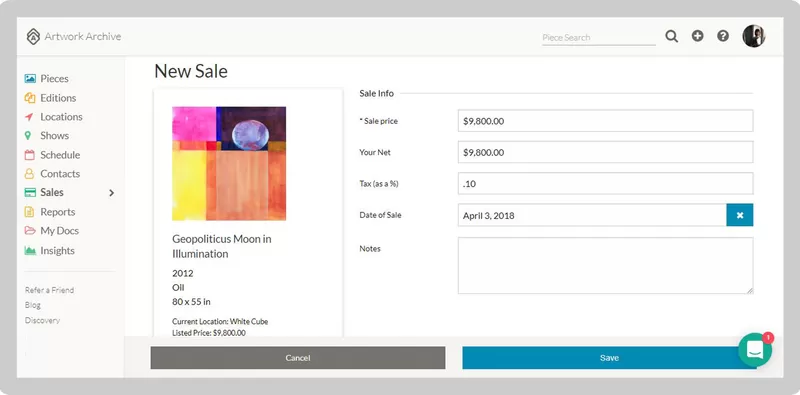Viewport: 800px width, 395px height.
Task: Click the 'Listed Price: $9,800.00' text
Action: click(x=209, y=333)
